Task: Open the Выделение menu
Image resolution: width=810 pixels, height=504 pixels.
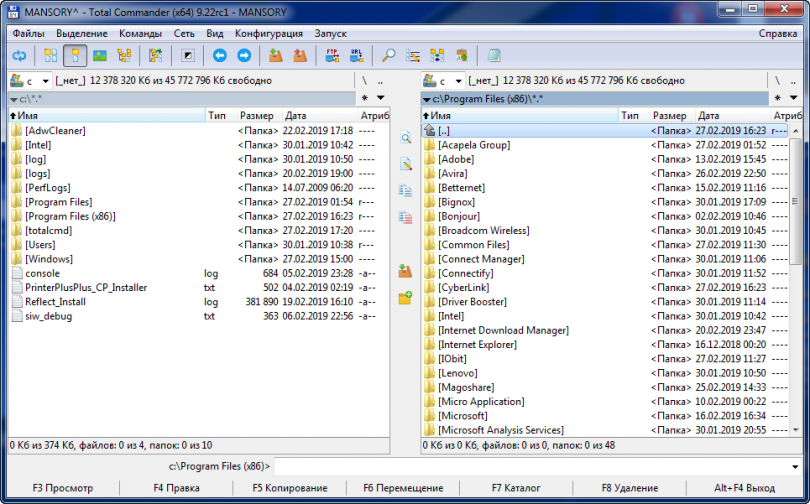Action: 82,34
